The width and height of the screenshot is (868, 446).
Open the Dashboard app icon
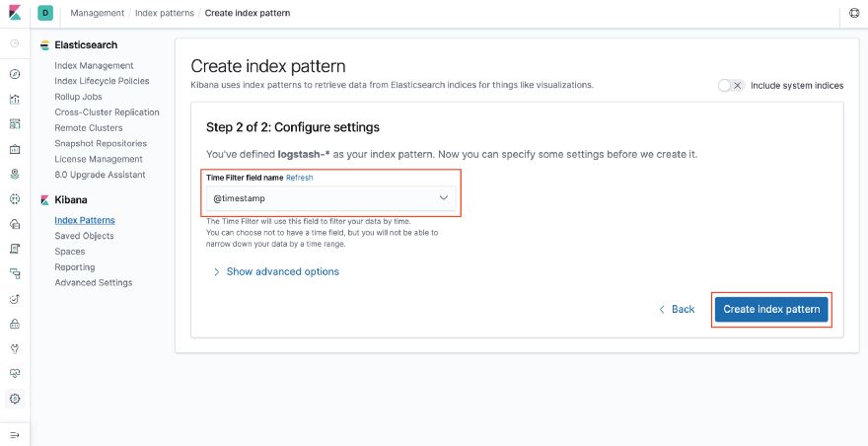[x=15, y=124]
